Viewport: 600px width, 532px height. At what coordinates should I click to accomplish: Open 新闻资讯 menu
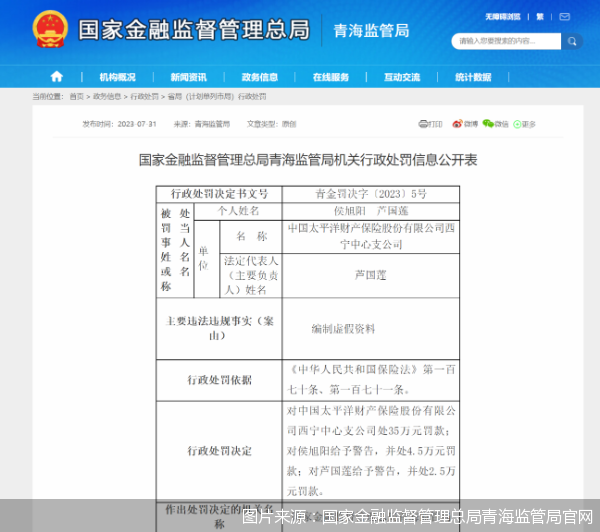(x=189, y=77)
